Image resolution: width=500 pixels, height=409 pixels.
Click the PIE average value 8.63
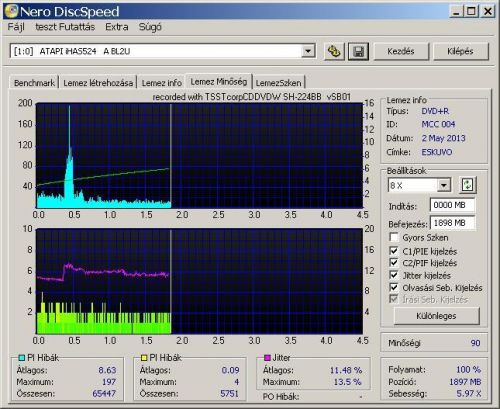point(107,370)
